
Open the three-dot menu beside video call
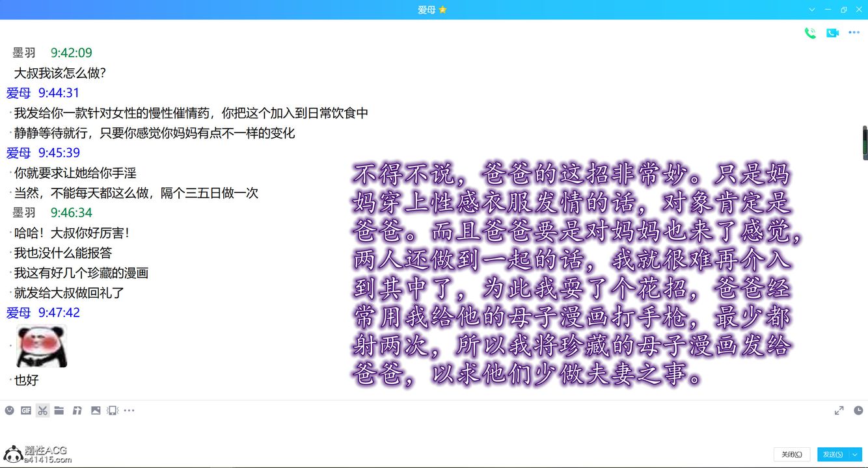click(x=854, y=33)
